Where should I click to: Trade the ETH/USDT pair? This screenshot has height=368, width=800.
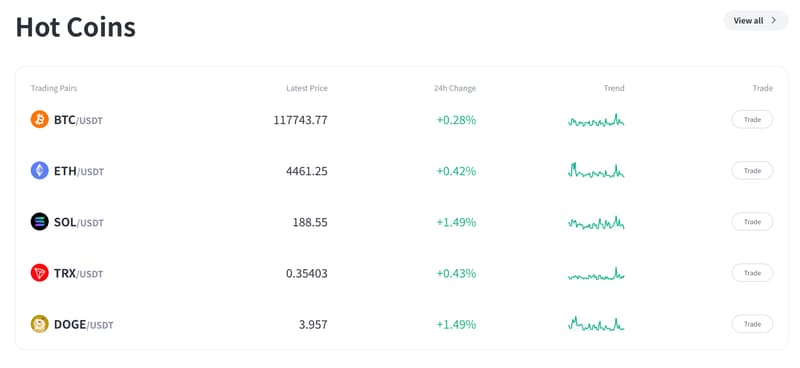coord(752,170)
